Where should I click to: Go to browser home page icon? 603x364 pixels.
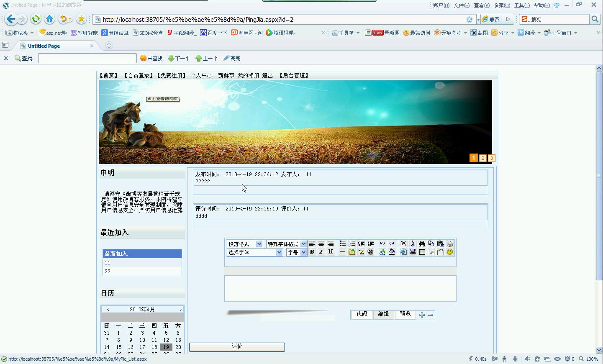point(49,19)
